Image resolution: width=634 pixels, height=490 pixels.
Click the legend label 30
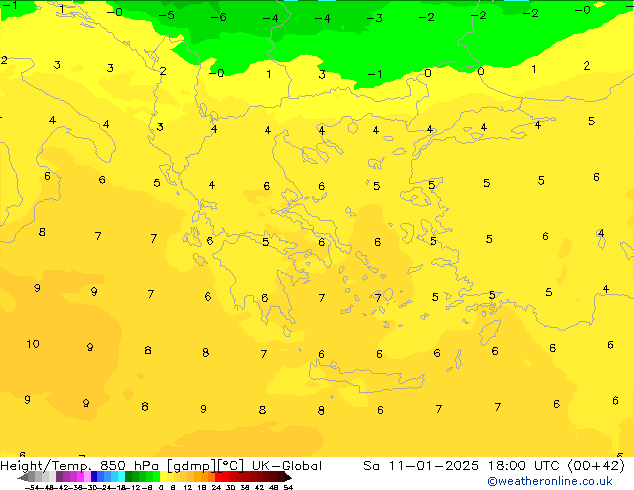pos(231,488)
